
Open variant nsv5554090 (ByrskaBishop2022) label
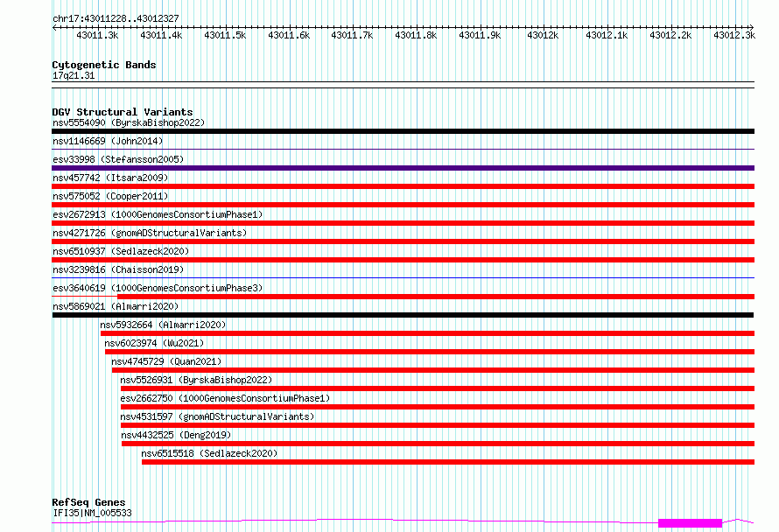[129, 122]
